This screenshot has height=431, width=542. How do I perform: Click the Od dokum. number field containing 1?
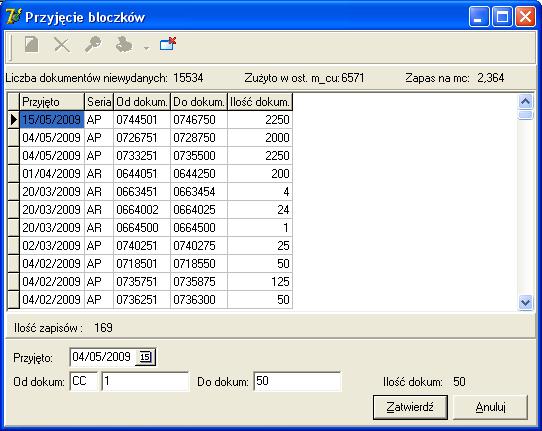tap(146, 382)
